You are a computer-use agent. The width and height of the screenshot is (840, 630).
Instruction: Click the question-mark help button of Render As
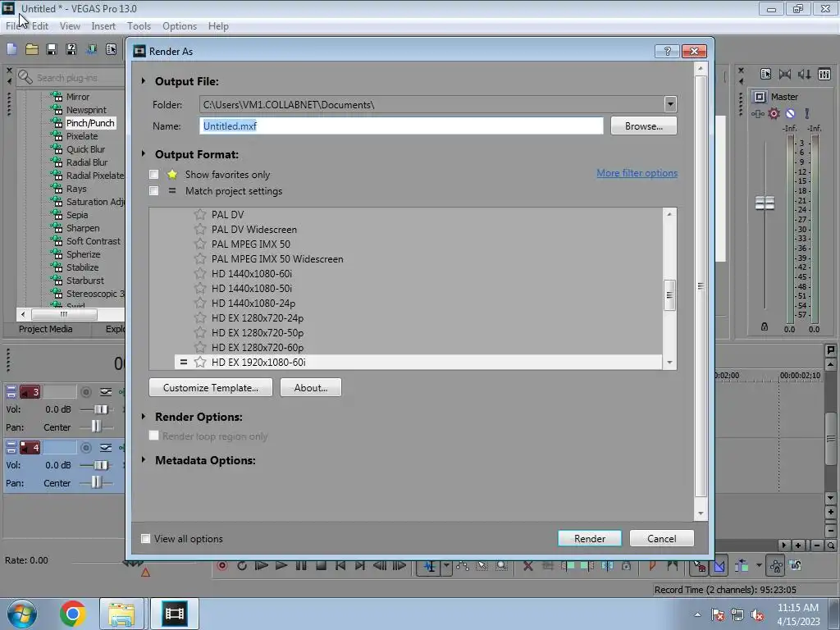coord(667,51)
